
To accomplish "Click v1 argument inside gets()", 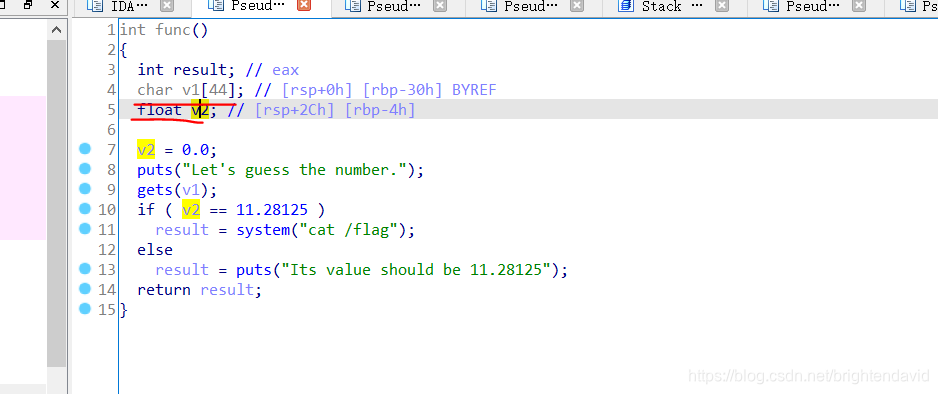I will (x=191, y=190).
